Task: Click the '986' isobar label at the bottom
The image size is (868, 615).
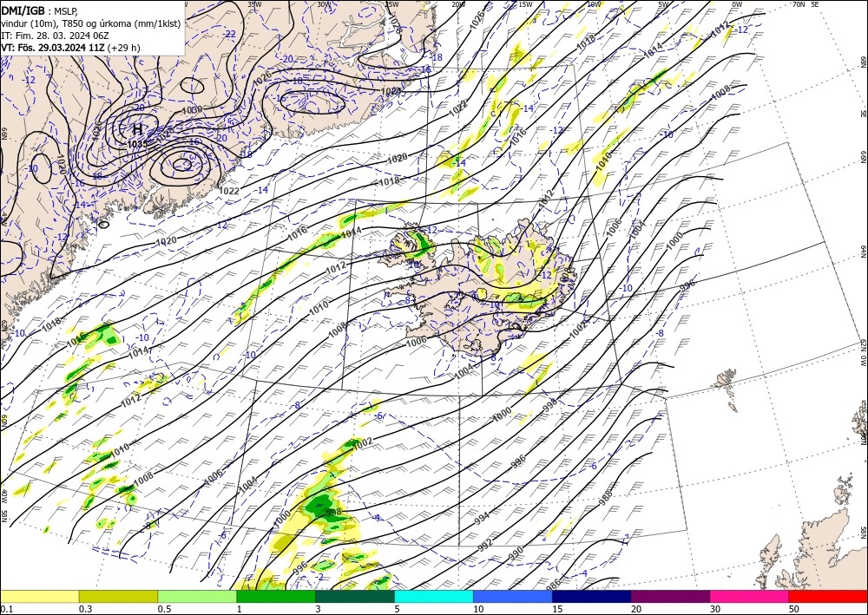Action: click(554, 584)
